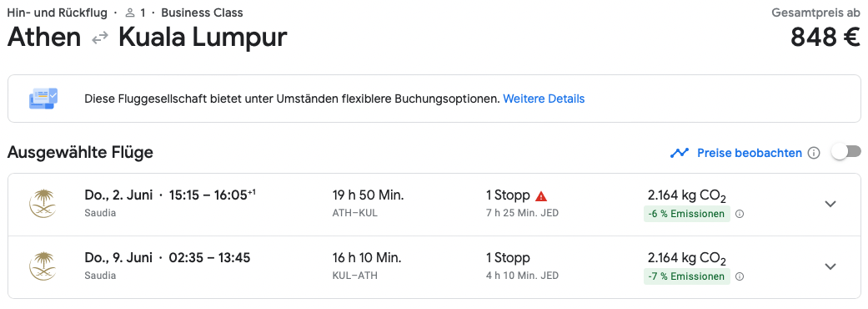Click the Saudia logo on return flight
Viewport: 868px width, 309px height.
(43, 266)
